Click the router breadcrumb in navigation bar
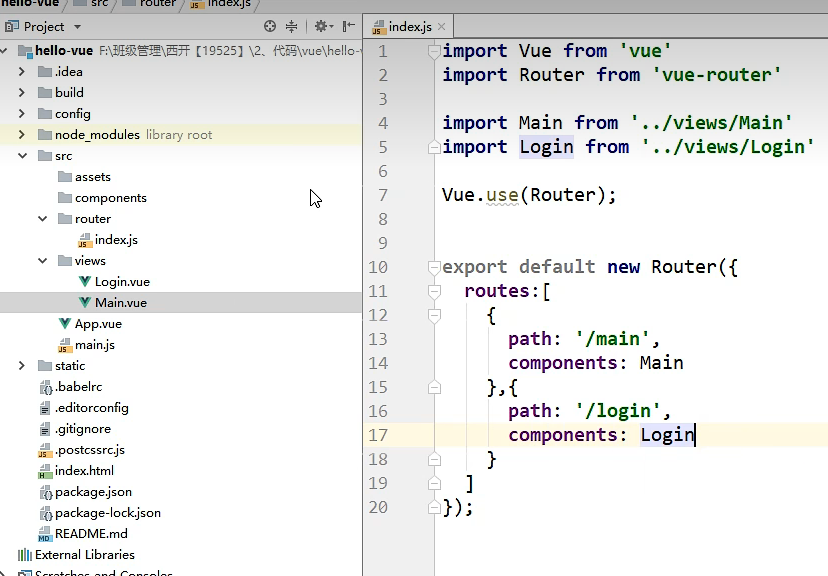 (x=149, y=4)
